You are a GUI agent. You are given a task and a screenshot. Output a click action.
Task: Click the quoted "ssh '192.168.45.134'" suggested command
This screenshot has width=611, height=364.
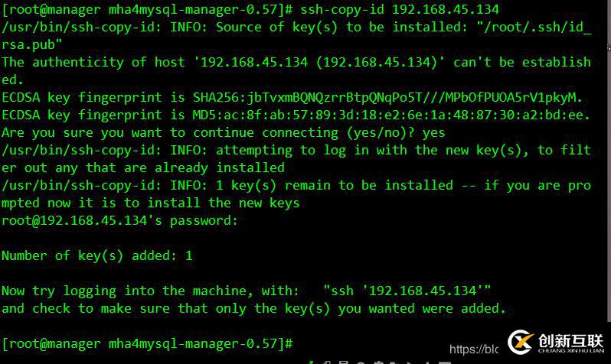[x=407, y=291]
